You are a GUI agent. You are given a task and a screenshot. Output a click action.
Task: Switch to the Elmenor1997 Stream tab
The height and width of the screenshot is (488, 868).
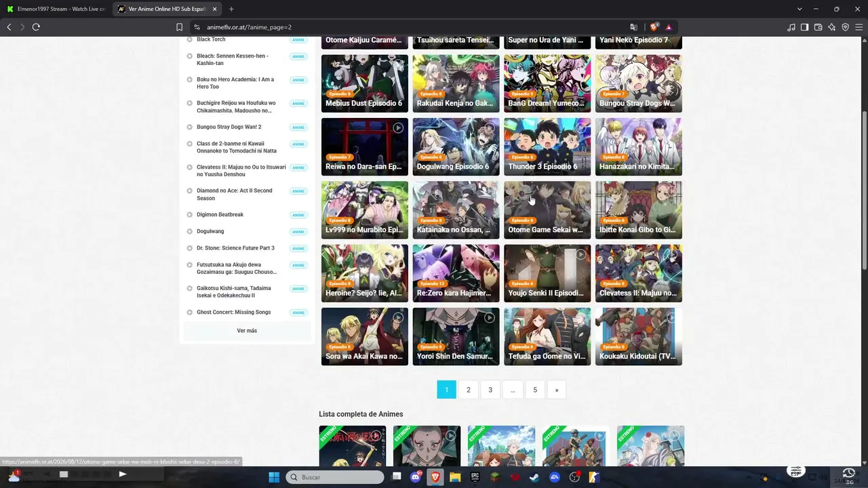point(56,9)
